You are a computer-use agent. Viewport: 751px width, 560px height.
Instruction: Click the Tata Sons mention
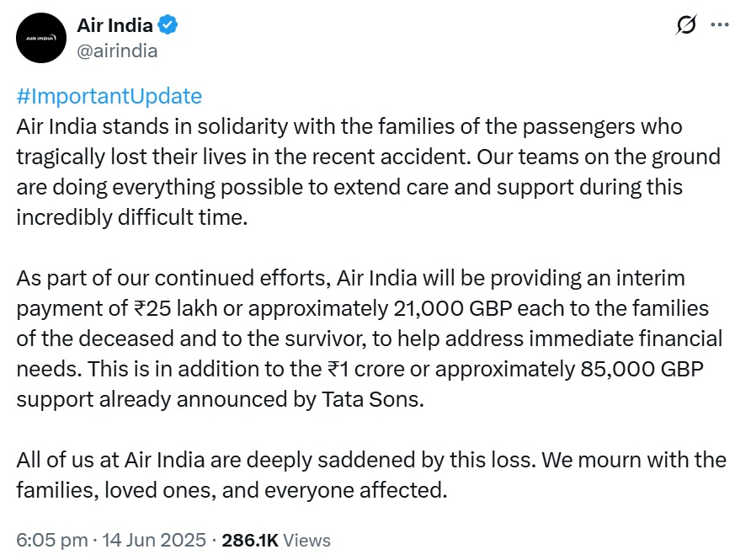(371, 399)
